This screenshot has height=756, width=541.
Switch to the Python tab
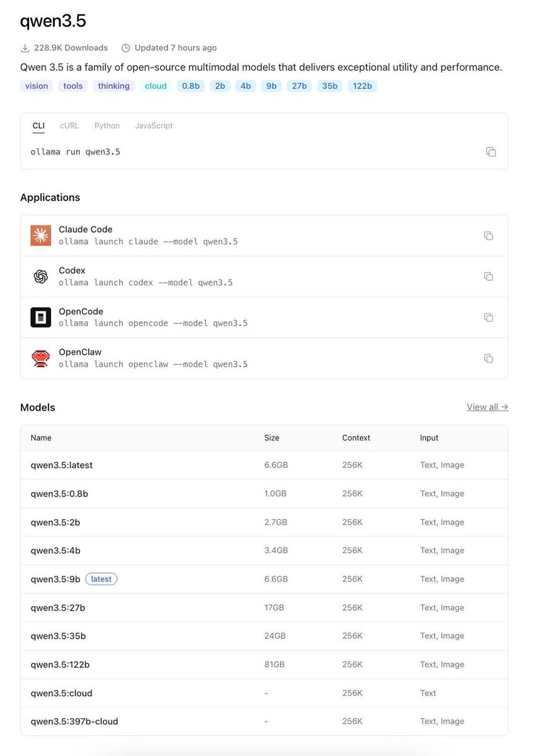(x=107, y=126)
